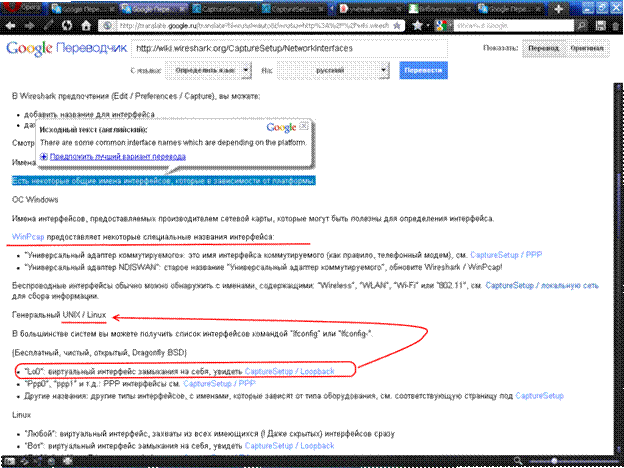The image size is (624, 468).
Task: Click the status bar zoom magnifier icon
Action: pyautogui.click(x=518, y=462)
